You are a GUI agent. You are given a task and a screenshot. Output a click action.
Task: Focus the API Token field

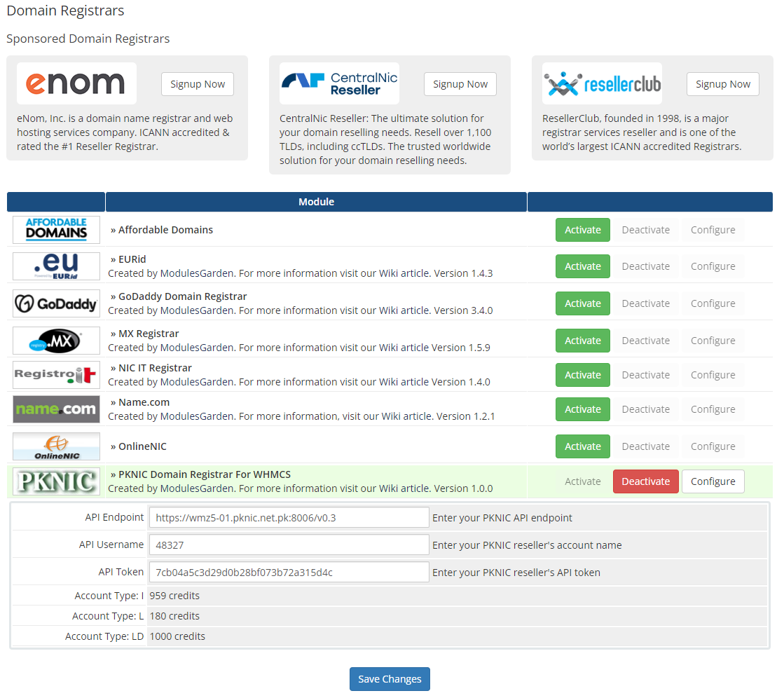tap(289, 572)
